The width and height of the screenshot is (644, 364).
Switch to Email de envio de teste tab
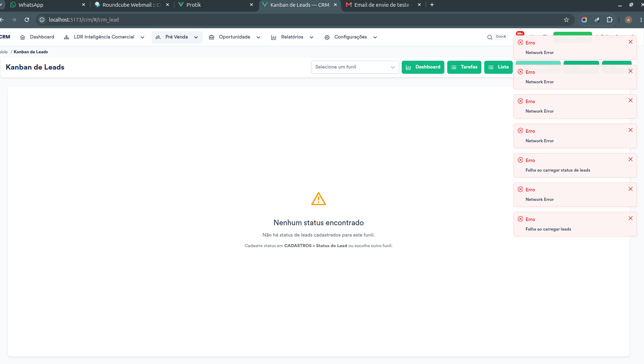point(383,5)
